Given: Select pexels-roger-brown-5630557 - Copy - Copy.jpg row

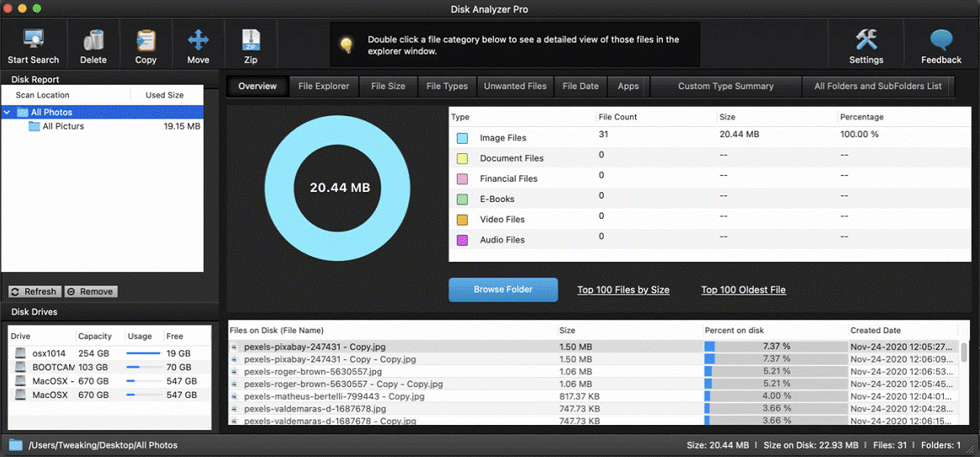Looking at the screenshot, I should click(594, 384).
